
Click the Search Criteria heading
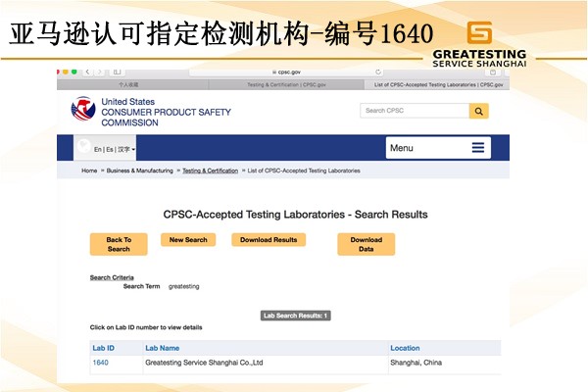tap(112, 277)
